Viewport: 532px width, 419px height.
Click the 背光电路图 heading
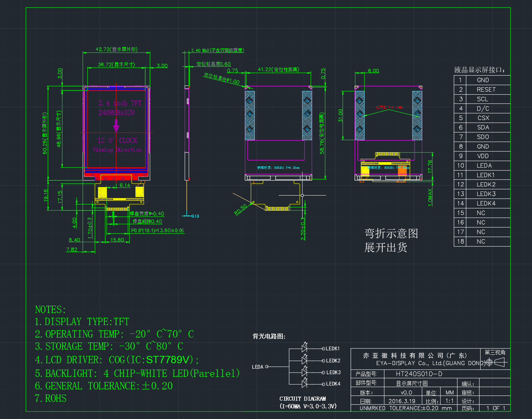pos(269,336)
